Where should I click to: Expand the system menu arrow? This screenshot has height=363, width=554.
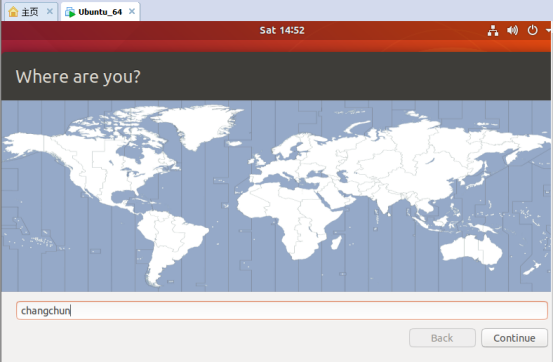click(548, 30)
